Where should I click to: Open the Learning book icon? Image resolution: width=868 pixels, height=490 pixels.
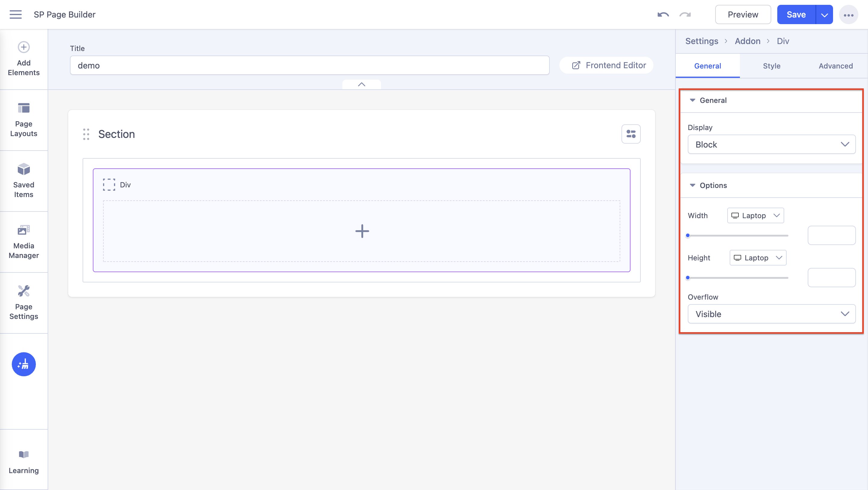(x=24, y=454)
